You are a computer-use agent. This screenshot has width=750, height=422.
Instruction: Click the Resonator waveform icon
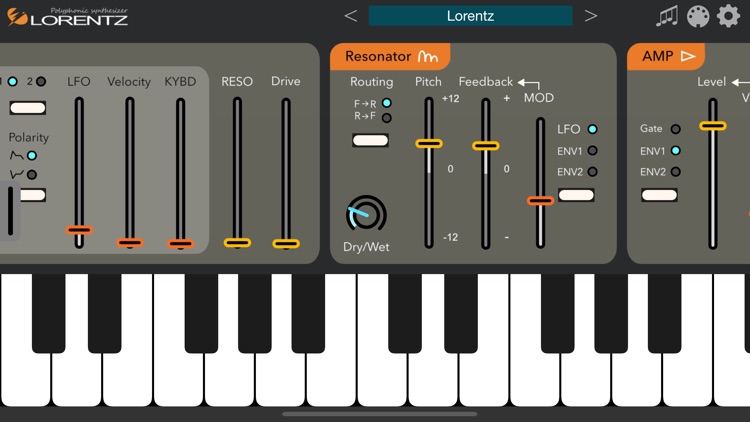[428, 56]
